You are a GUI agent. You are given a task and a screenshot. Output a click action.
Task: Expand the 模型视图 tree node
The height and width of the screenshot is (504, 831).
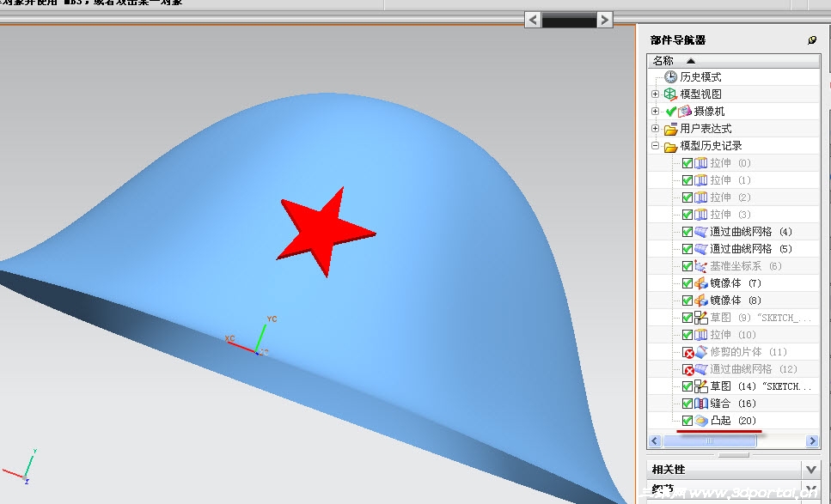(x=656, y=94)
